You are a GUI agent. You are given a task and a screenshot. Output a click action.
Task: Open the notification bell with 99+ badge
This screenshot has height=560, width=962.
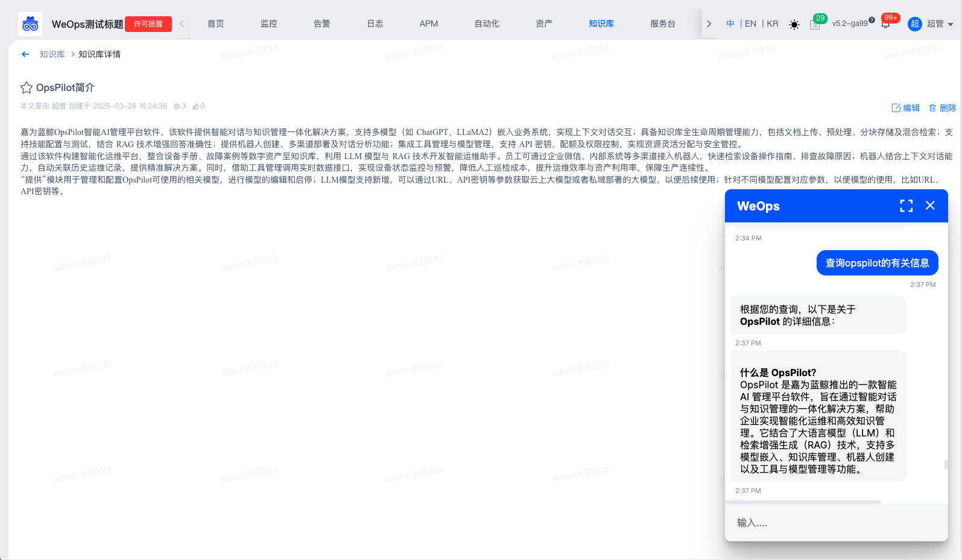tap(885, 24)
